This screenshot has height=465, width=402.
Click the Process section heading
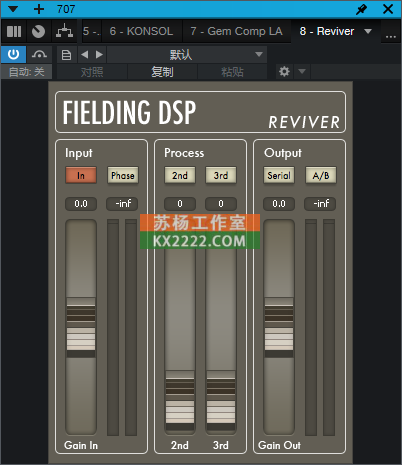(184, 153)
